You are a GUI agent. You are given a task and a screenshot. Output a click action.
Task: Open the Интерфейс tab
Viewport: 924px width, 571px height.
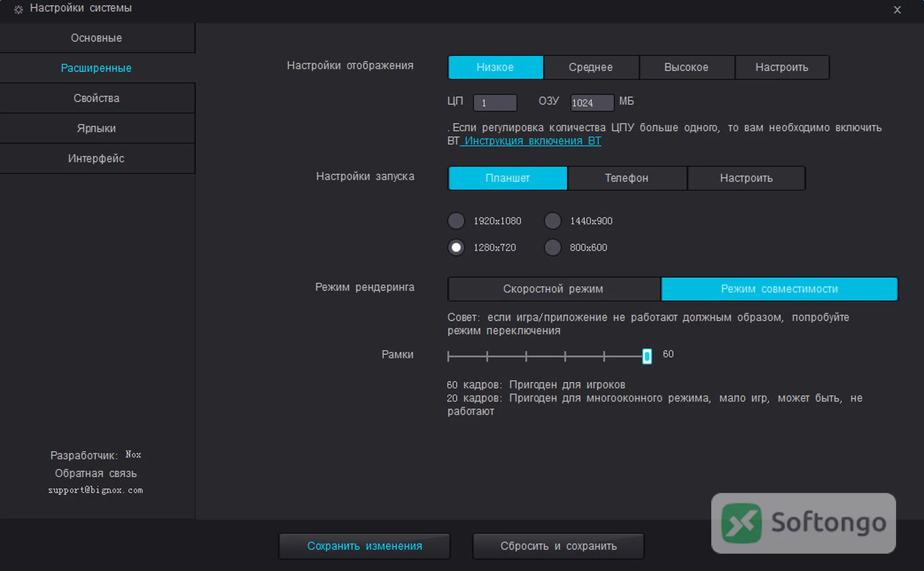(x=97, y=158)
